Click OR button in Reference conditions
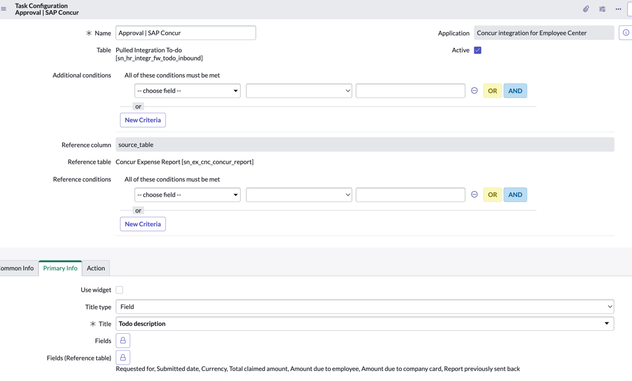This screenshot has height=381, width=632. click(492, 195)
